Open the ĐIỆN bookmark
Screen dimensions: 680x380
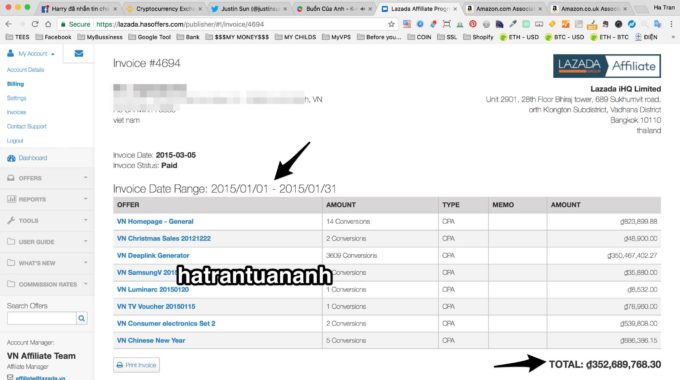pyautogui.click(x=646, y=37)
